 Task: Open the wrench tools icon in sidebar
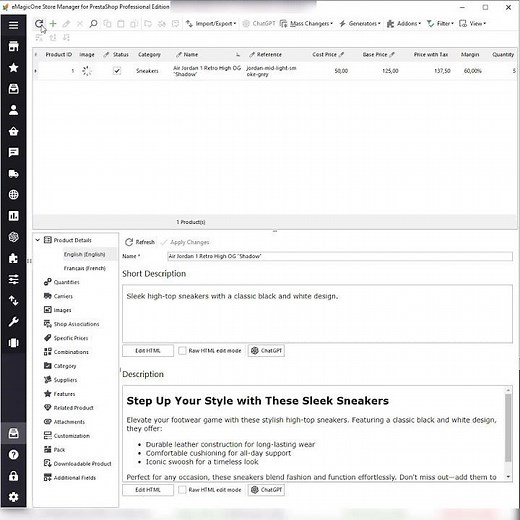(x=13, y=322)
